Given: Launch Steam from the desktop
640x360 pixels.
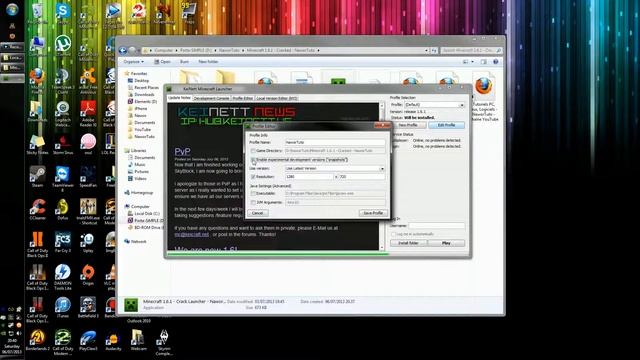Looking at the screenshot, I should click(37, 176).
